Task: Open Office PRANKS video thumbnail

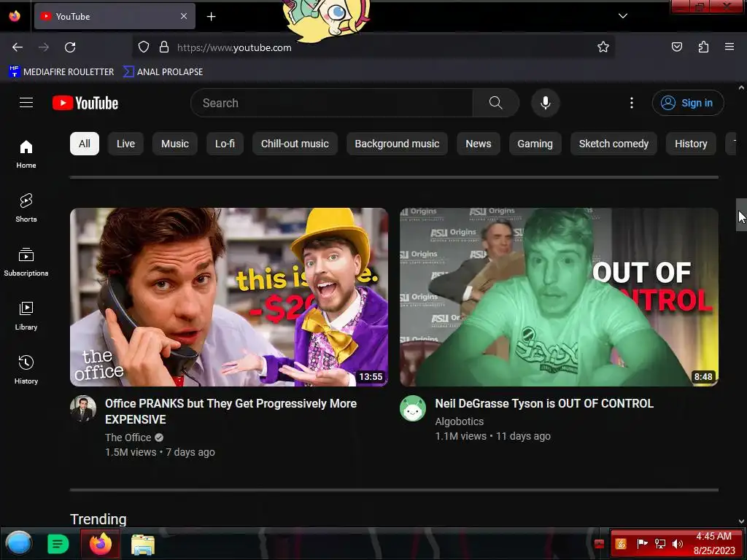Action: click(229, 297)
